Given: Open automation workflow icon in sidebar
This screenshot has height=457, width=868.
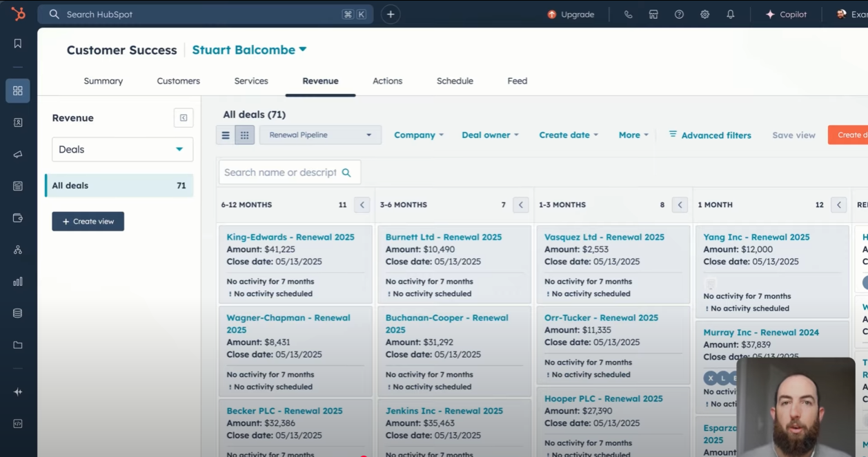Looking at the screenshot, I should click(x=18, y=250).
